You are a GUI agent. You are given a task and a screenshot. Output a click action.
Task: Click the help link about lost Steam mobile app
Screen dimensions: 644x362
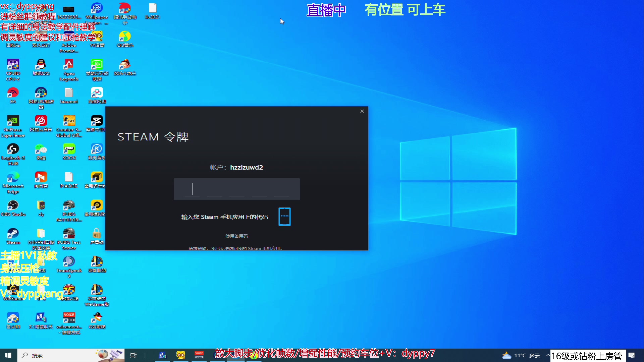click(236, 248)
